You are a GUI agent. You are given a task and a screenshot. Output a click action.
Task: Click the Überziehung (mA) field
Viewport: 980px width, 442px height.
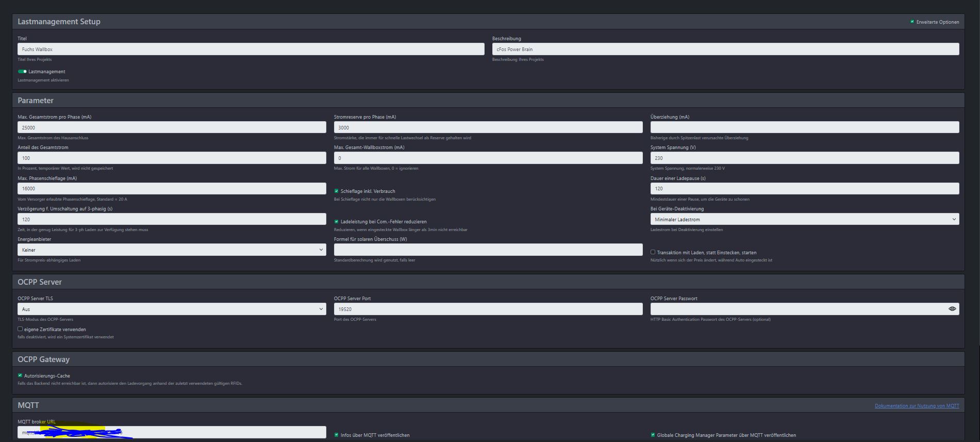pos(805,127)
